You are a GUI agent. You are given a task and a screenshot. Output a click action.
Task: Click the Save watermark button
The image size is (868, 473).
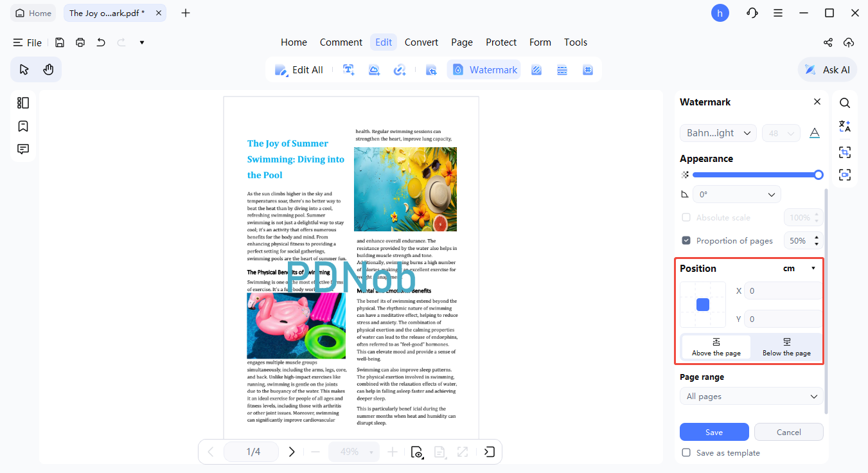tap(714, 431)
